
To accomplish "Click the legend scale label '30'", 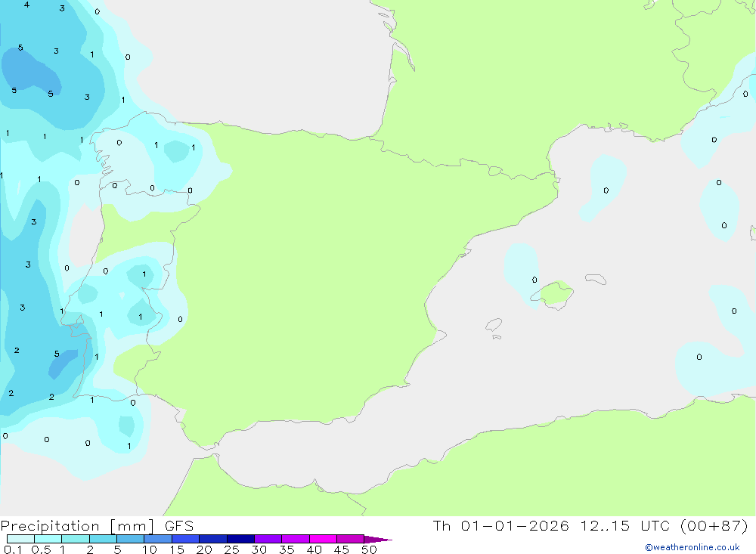I will (259, 549).
